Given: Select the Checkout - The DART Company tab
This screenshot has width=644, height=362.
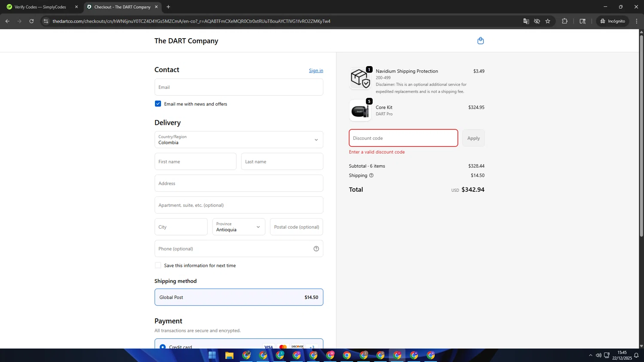Looking at the screenshot, I should click(122, 7).
